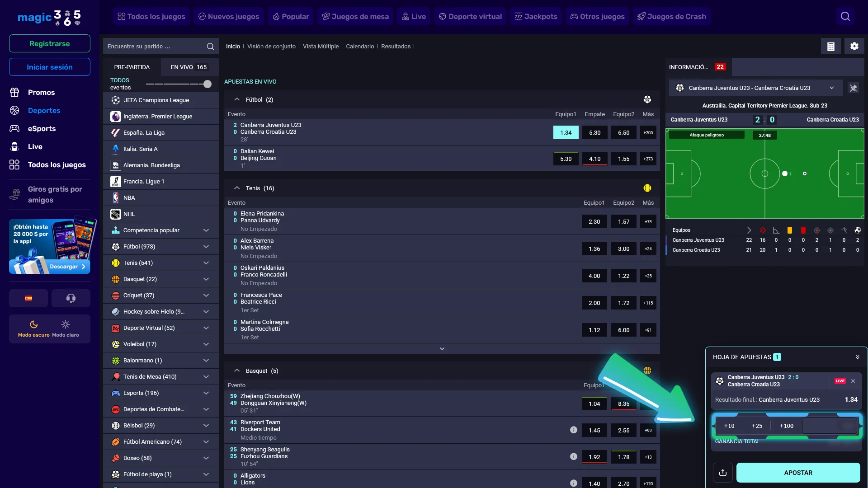Select odds 1.34 for Canberra Juventus U23

[x=566, y=132]
